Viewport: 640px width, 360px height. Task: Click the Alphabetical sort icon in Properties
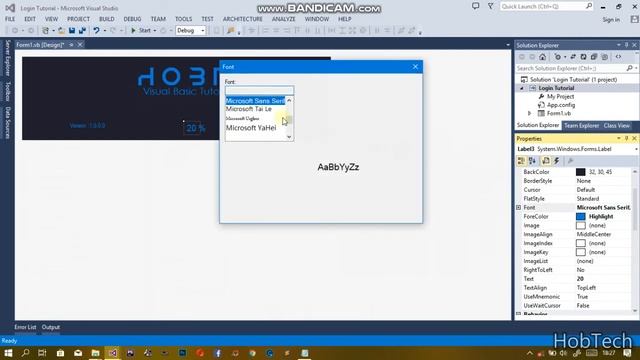pos(532,161)
